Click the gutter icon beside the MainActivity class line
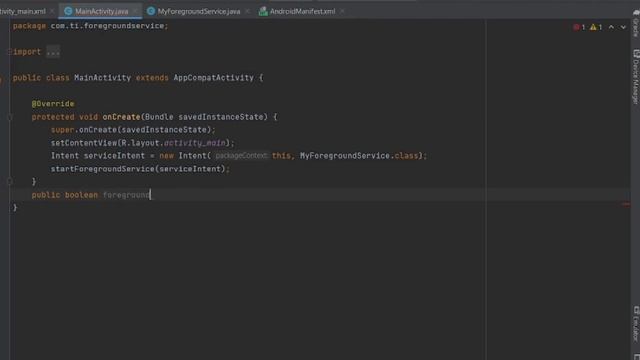The height and width of the screenshot is (360, 640). (1, 80)
